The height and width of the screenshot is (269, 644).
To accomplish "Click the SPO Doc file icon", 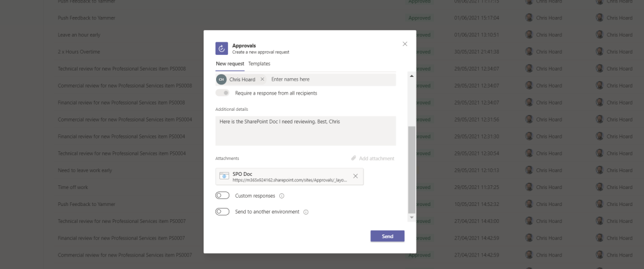I will [x=224, y=176].
